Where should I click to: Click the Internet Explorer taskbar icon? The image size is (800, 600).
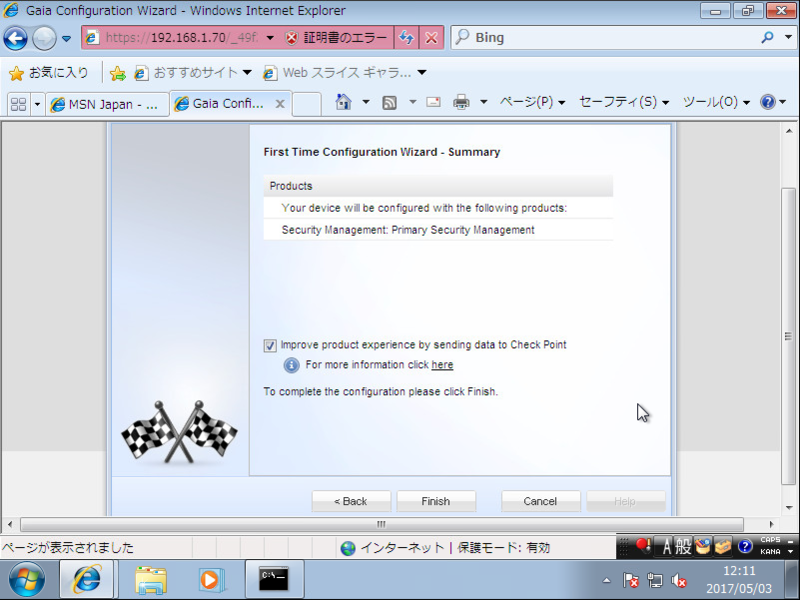[87, 580]
